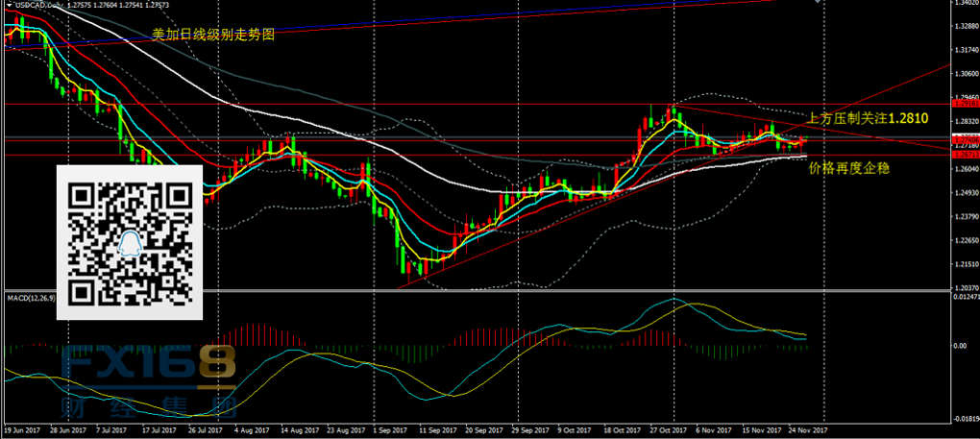Viewport: 980px width, 439px height.
Task: Click the -0.01819 MACD scale value
Action: (962, 419)
